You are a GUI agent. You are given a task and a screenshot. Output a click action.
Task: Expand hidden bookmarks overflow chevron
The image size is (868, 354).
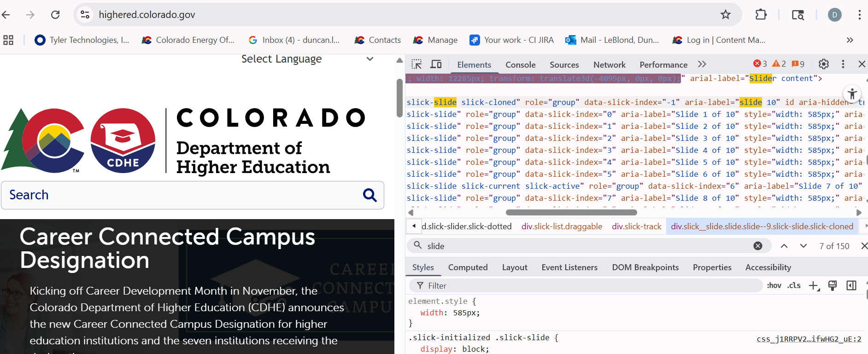coord(850,40)
